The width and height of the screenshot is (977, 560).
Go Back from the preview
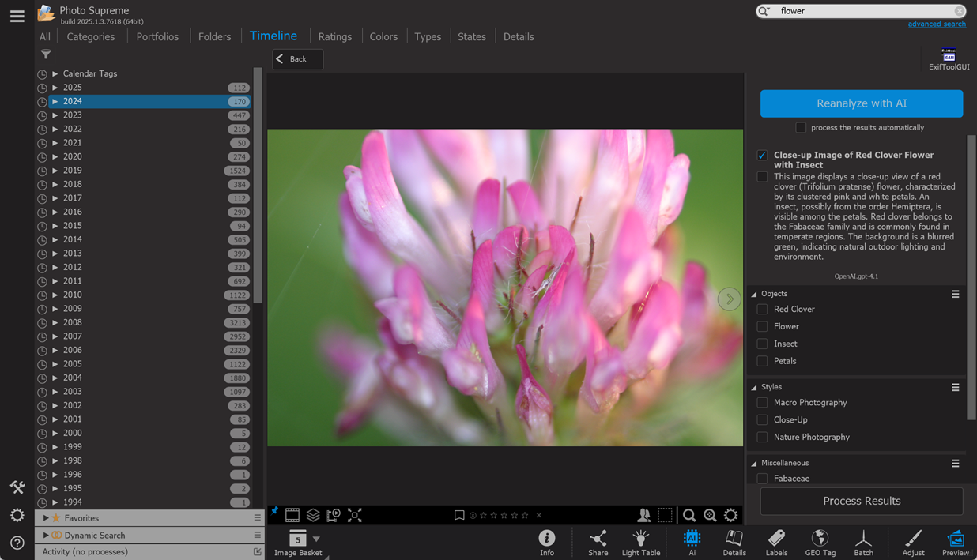pos(298,59)
